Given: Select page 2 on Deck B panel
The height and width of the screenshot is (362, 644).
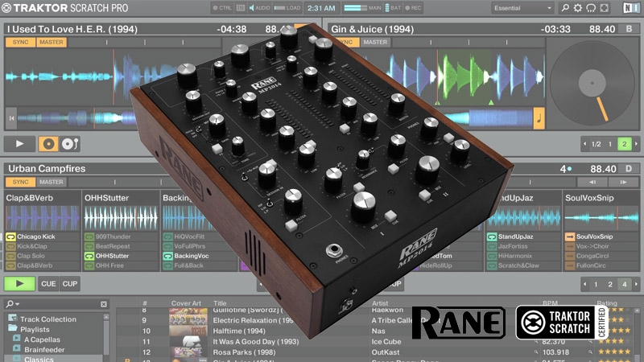Looking at the screenshot, I should point(625,144).
